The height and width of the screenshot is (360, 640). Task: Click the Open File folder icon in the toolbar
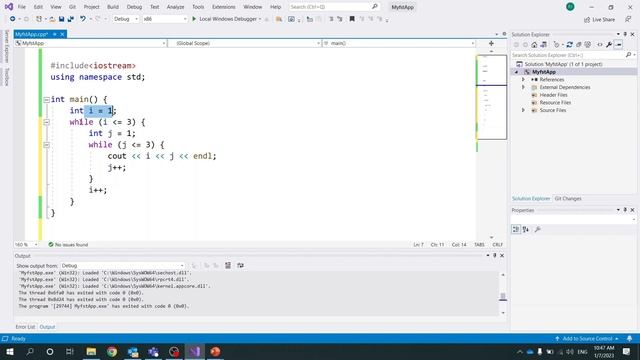pyautogui.click(x=52, y=19)
